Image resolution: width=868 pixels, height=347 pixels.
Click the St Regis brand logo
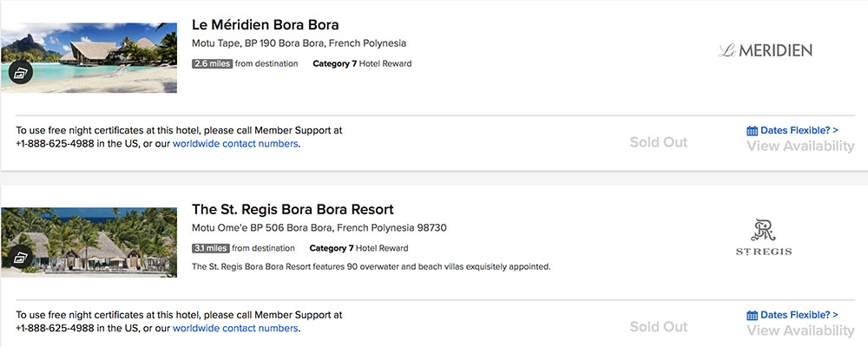coord(763,237)
